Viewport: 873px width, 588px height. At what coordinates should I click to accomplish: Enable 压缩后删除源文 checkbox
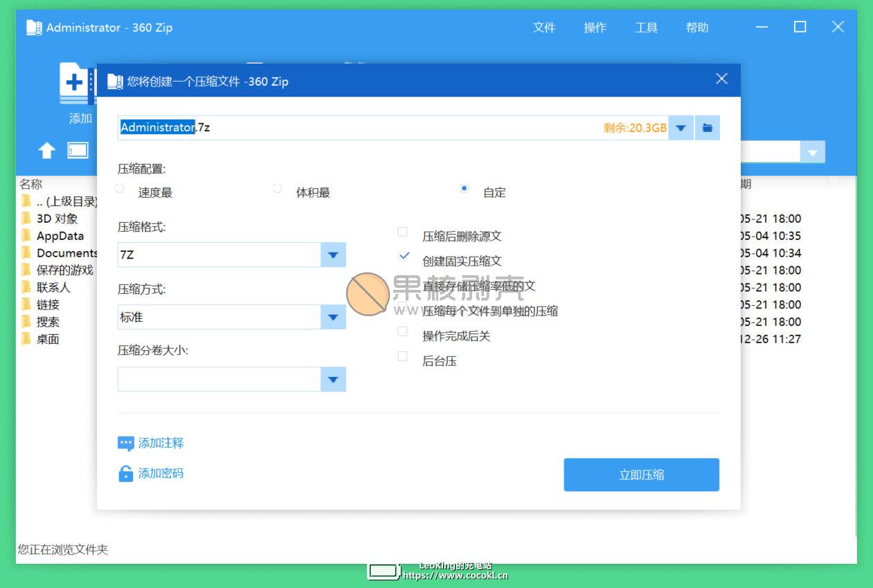pyautogui.click(x=402, y=232)
